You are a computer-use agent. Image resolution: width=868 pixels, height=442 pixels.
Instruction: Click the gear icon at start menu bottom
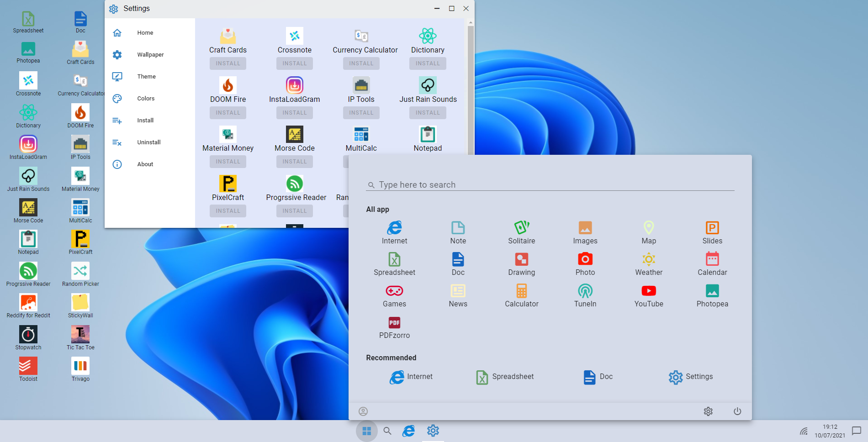tap(708, 411)
